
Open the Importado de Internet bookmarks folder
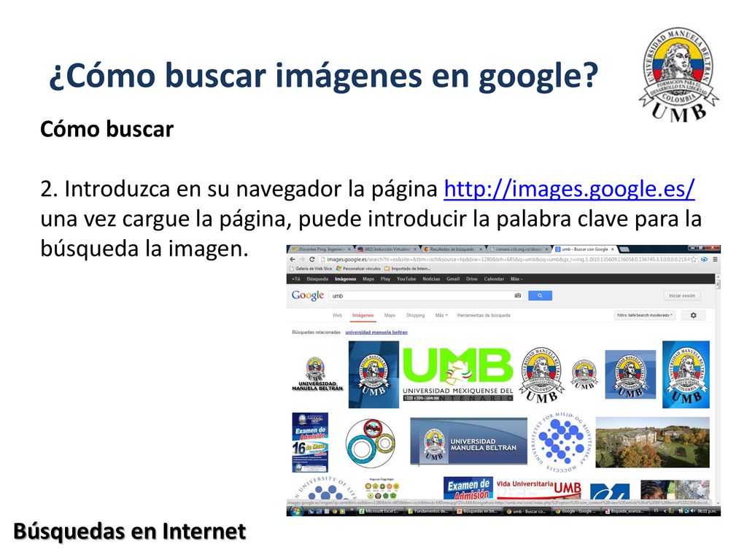(x=407, y=268)
